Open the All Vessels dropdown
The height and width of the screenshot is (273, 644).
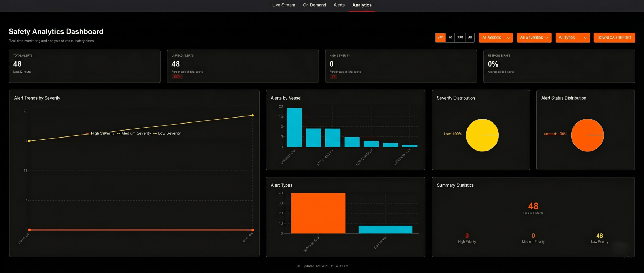point(496,38)
